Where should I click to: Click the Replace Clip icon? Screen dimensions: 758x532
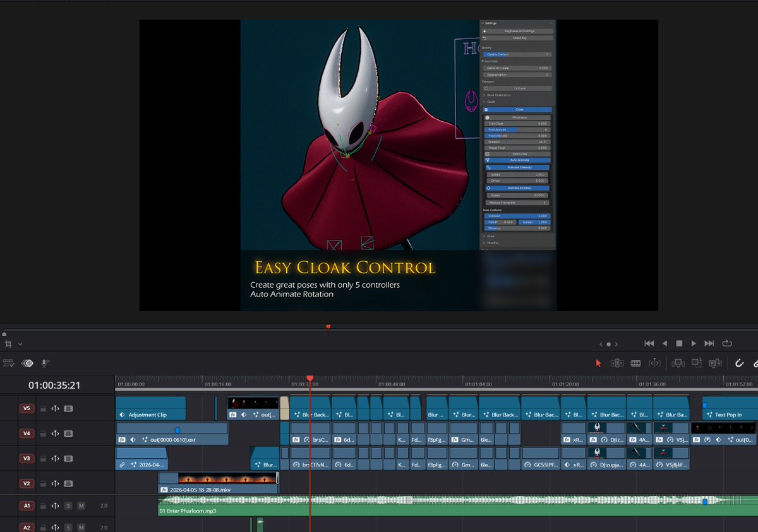715,363
